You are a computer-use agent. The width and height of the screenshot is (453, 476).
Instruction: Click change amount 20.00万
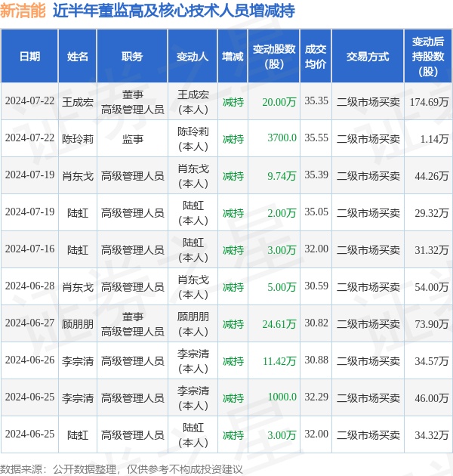pyautogui.click(x=279, y=102)
